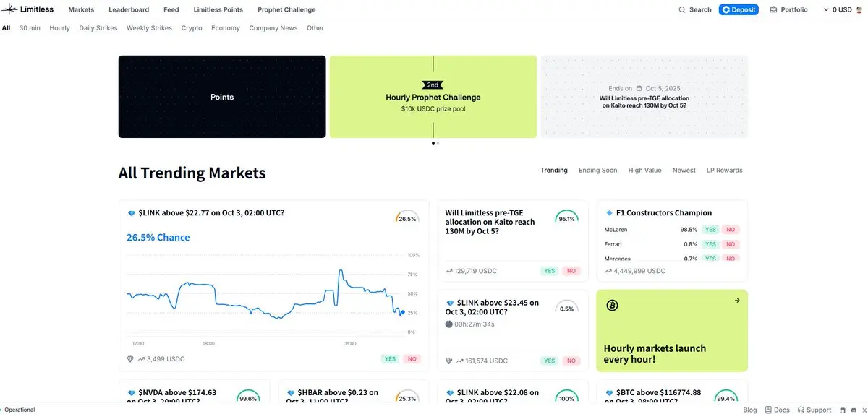The image size is (868, 414).
Task: Click the Search magnifier icon
Action: coord(682,10)
